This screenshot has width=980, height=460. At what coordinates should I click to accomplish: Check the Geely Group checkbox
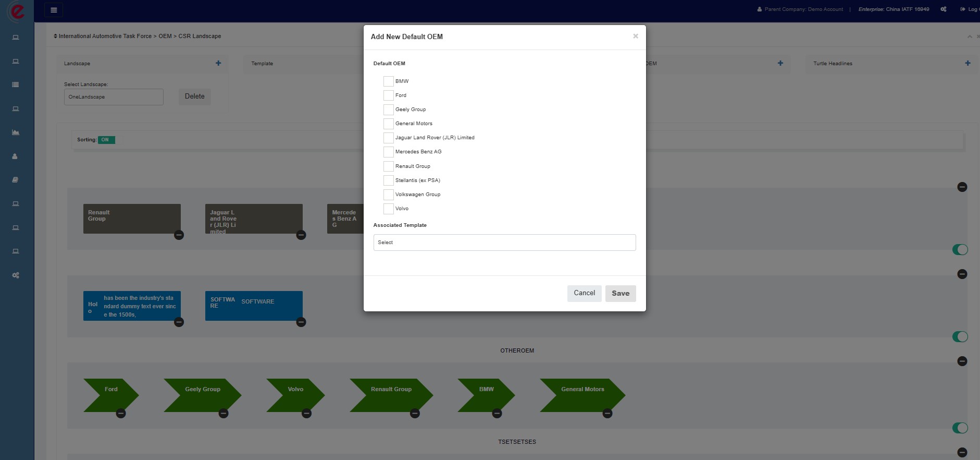388,110
